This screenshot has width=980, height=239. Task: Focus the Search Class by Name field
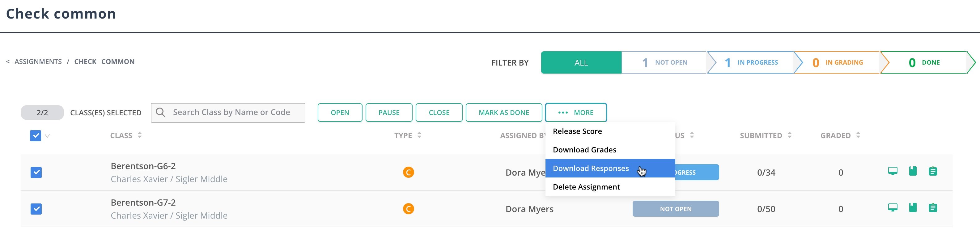pyautogui.click(x=228, y=113)
